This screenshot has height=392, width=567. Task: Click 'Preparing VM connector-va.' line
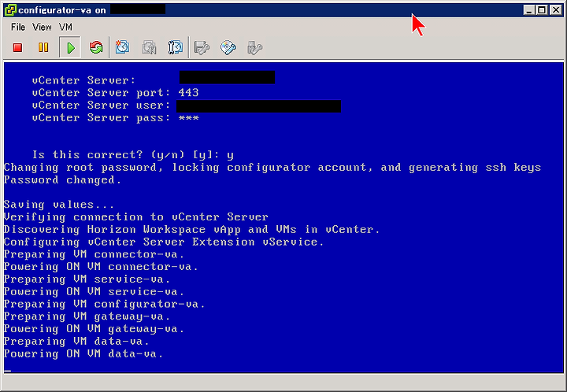94,255
